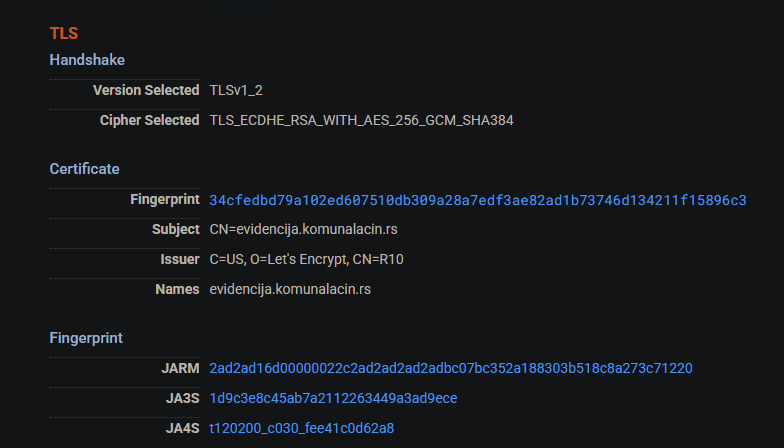This screenshot has width=784, height=448.
Task: Click the Names field label
Action: point(177,289)
